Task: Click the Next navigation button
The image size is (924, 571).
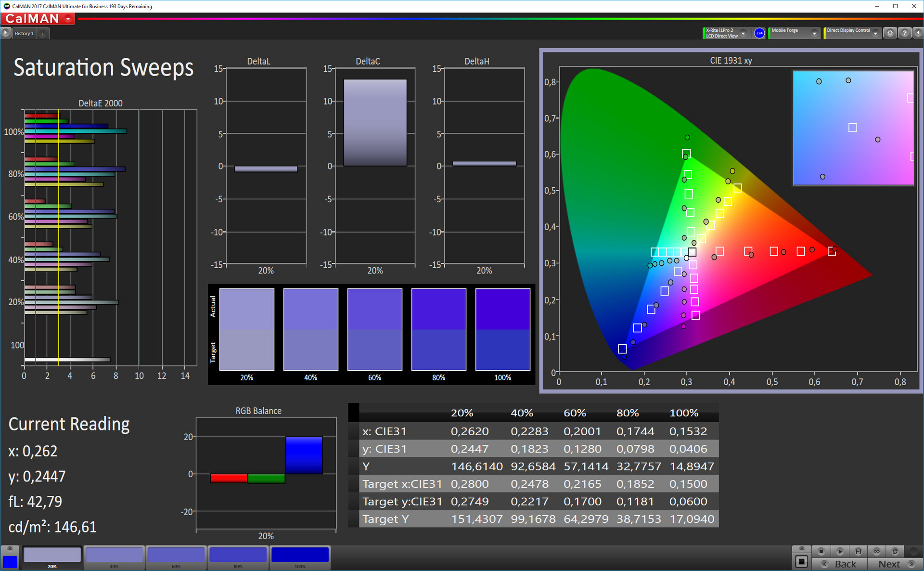Action: (x=894, y=564)
